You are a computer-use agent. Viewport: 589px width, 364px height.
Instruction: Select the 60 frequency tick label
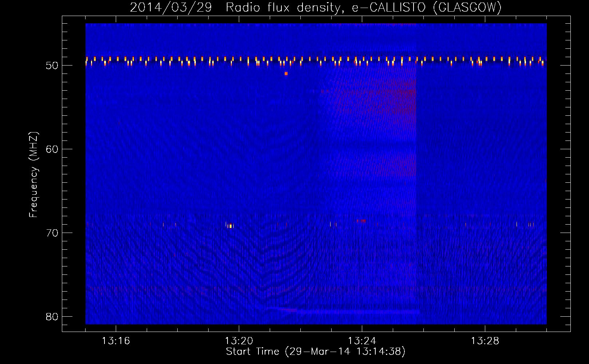click(52, 149)
